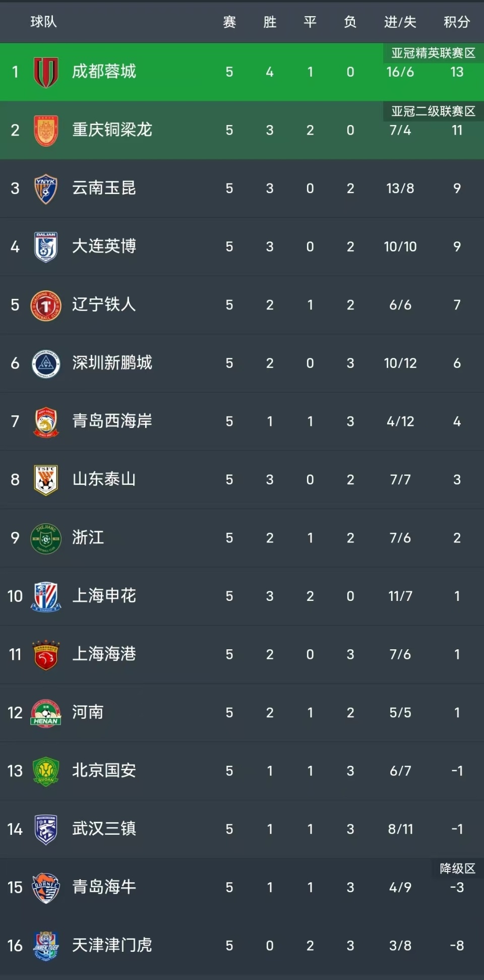Tap the Shenzhen Peng City (深圳新鹏城) emblem

point(46,363)
